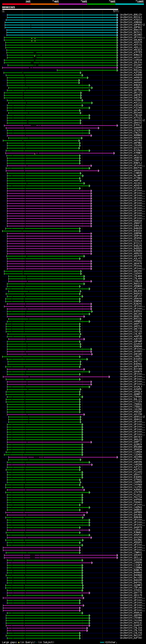Select hit label UniRef100_A4H6X9
This screenshot has width=146, height=644.
point(131,77)
